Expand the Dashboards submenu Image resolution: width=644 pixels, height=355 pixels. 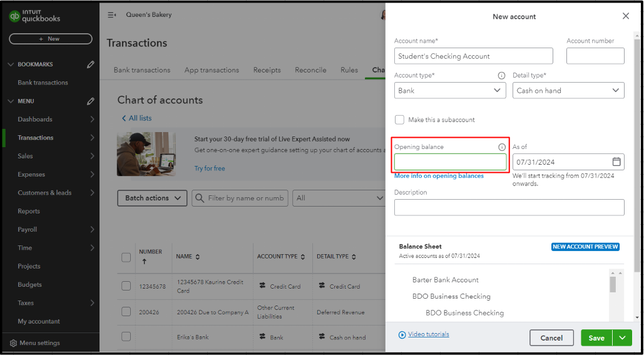(92, 119)
